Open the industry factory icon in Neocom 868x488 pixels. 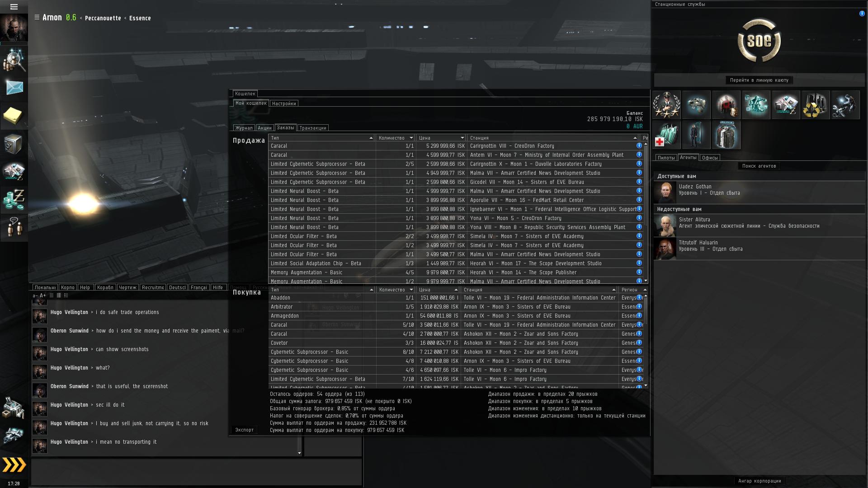(14, 408)
